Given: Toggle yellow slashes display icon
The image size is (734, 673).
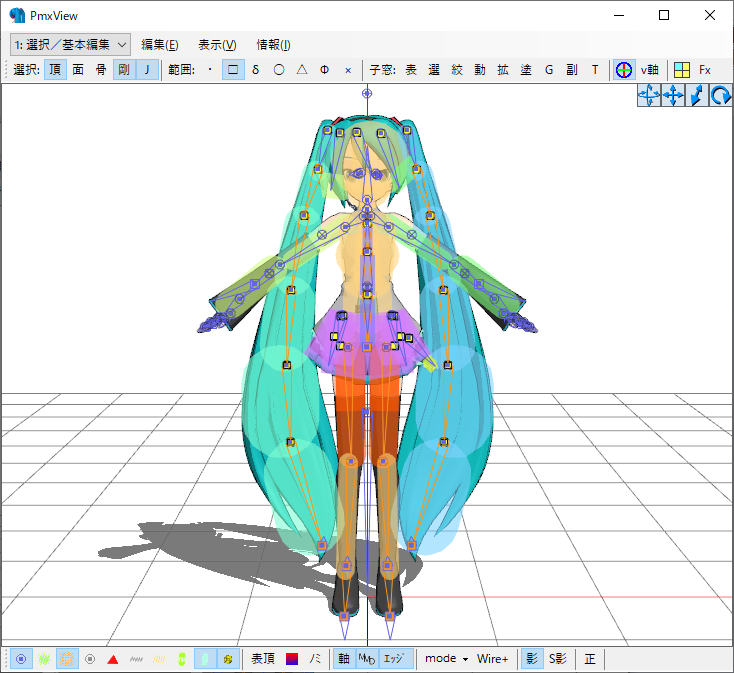Looking at the screenshot, I should point(159,659).
